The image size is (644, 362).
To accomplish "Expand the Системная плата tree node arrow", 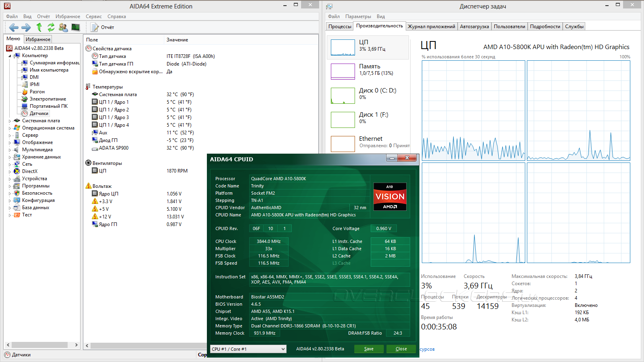I will 10,121.
